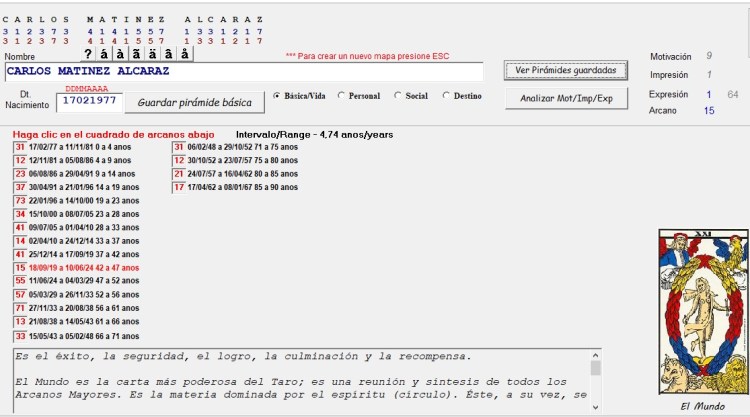Click arcano square 17 for ages 85-90
Image resolution: width=750 pixels, height=417 pixels.
(179, 187)
